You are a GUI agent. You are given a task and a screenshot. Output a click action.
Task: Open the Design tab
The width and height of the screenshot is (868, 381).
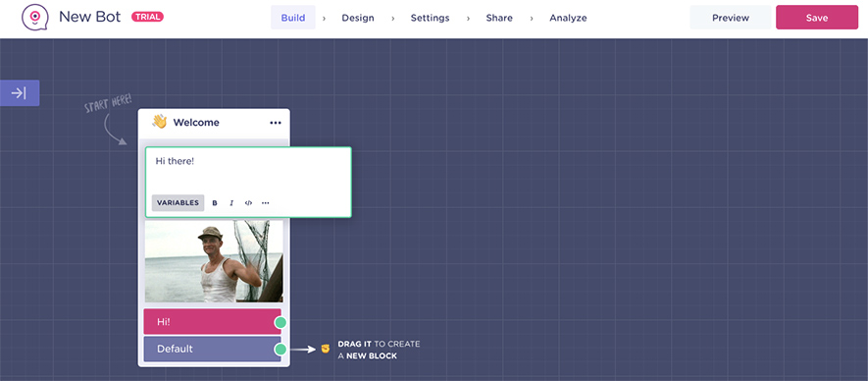coord(358,18)
